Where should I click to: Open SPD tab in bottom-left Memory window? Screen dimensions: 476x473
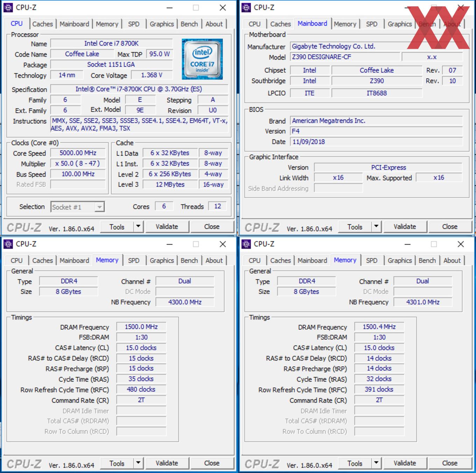pos(134,260)
